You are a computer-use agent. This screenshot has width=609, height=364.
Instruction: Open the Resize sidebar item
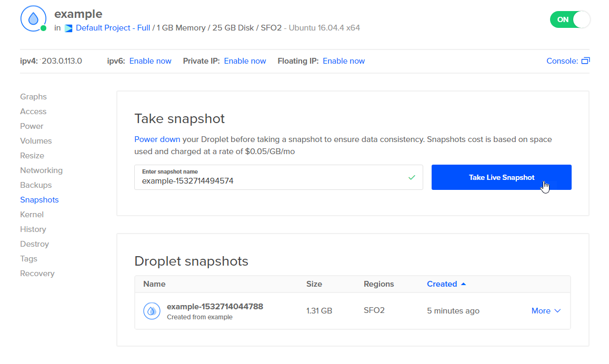(x=32, y=156)
